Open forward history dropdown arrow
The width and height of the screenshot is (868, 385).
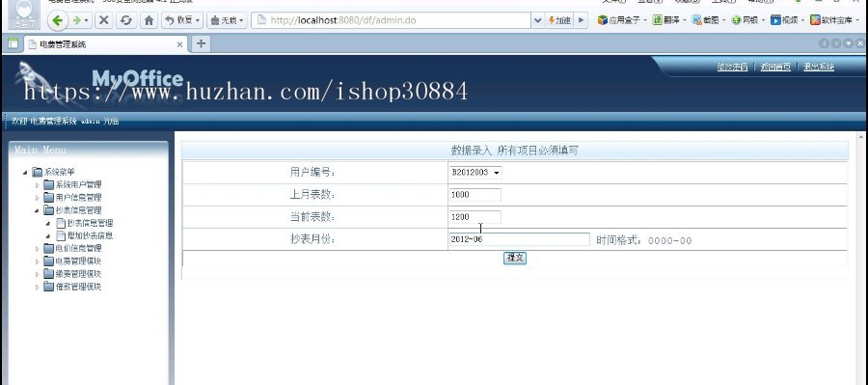tap(87, 21)
